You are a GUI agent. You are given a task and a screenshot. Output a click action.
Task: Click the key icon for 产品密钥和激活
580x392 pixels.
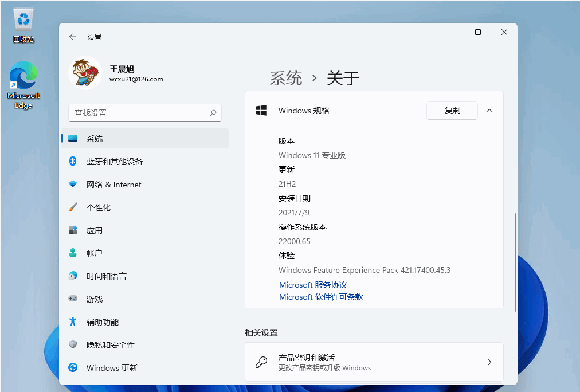[x=261, y=362]
